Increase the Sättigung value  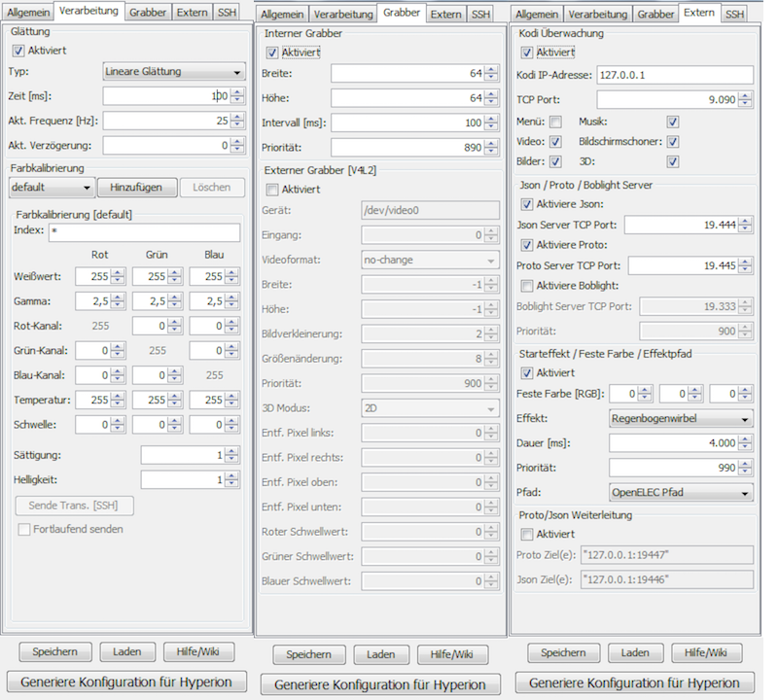coord(230,451)
